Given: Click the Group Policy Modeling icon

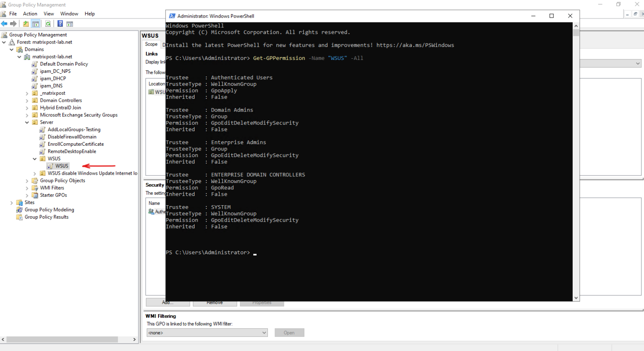Looking at the screenshot, I should (20, 210).
